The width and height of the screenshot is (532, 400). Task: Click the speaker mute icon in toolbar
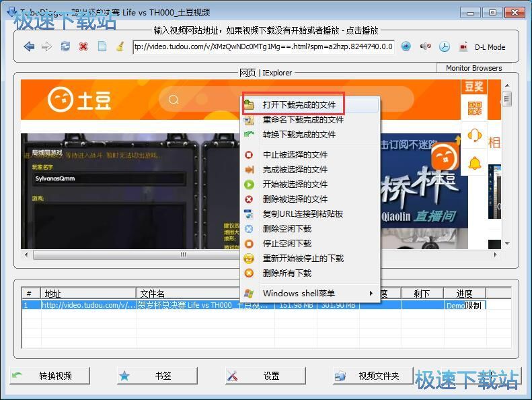(425, 46)
